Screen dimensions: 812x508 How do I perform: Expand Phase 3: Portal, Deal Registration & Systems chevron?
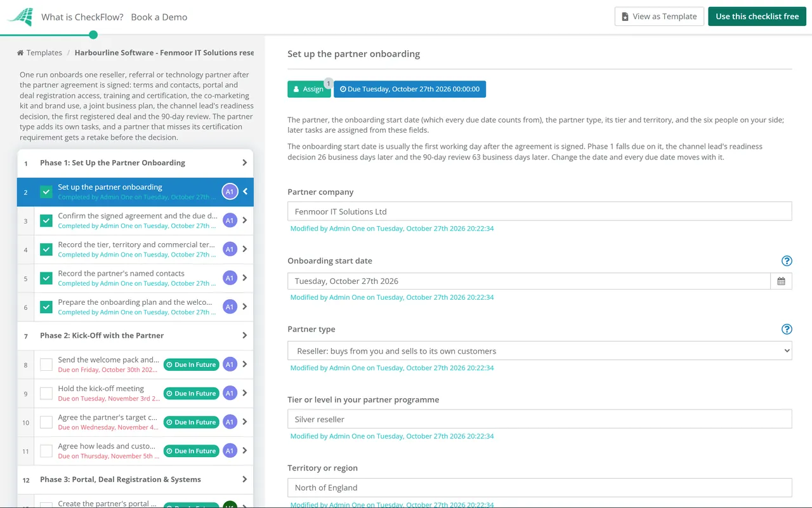tap(245, 479)
